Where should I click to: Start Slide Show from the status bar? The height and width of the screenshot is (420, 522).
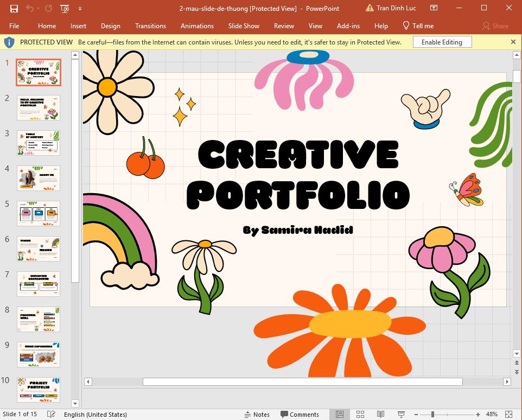click(x=400, y=414)
